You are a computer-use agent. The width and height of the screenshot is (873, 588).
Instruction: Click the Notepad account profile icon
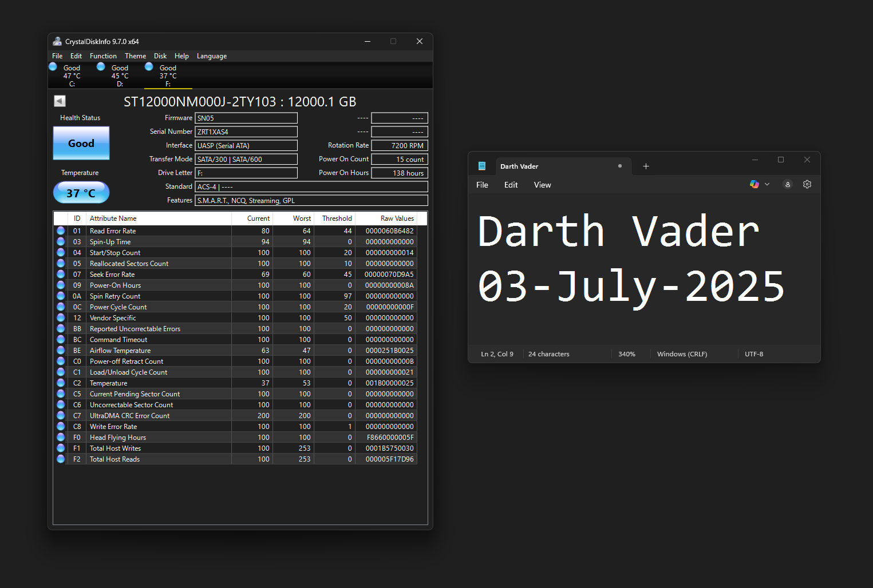click(x=788, y=185)
